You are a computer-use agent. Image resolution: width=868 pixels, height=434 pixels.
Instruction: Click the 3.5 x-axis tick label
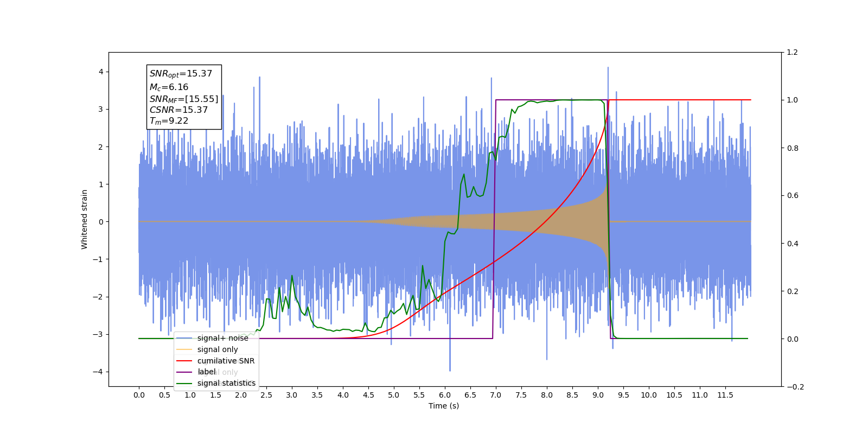click(317, 395)
